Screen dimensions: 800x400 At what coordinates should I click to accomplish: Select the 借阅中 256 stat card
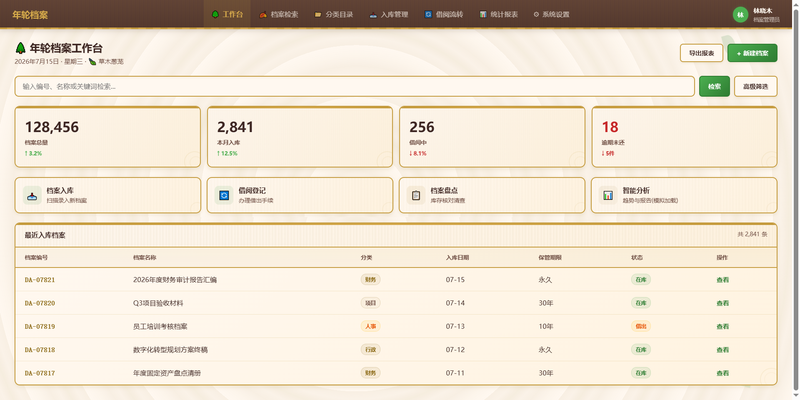click(x=492, y=137)
